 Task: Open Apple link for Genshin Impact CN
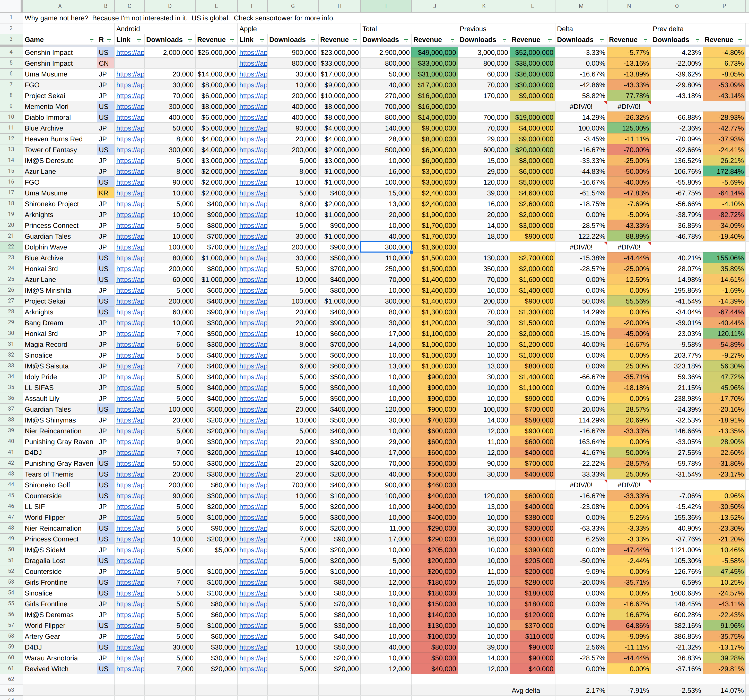tap(253, 64)
